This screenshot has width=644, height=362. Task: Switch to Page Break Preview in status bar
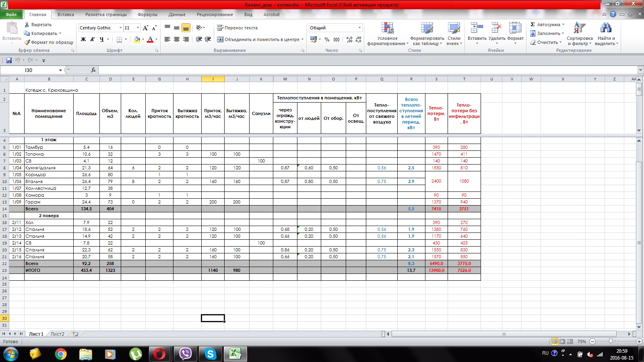pos(570,341)
